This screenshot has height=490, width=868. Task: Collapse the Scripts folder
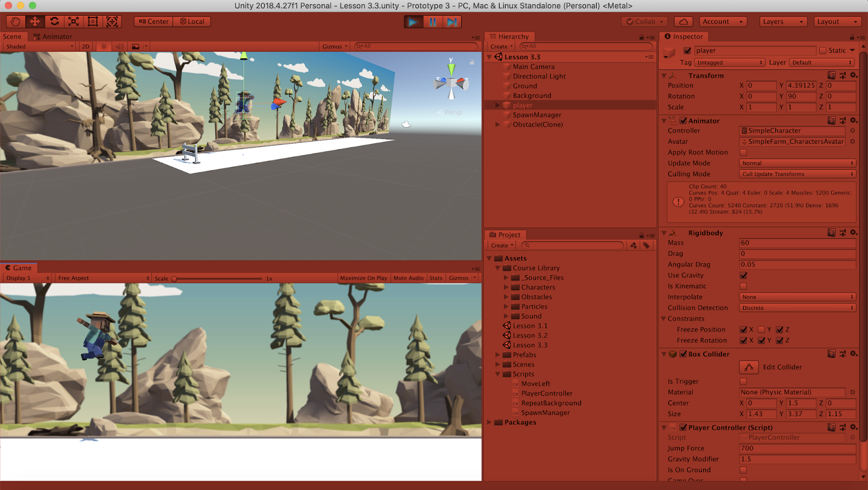497,374
